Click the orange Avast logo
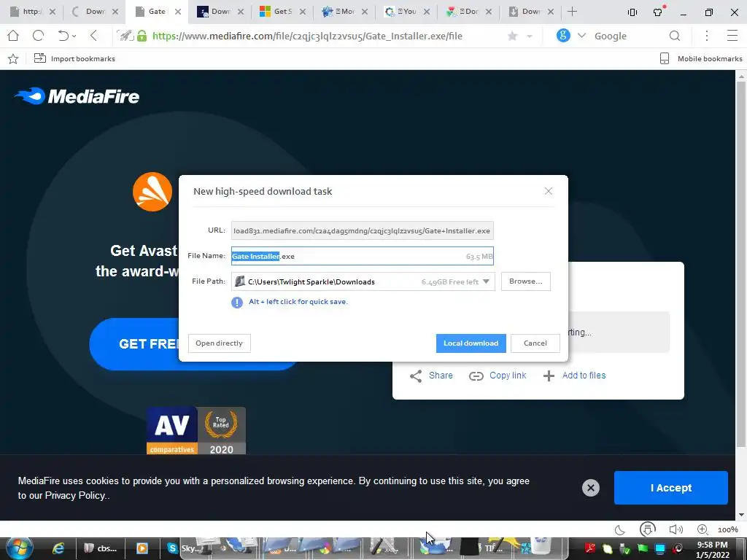The width and height of the screenshot is (747, 560). pos(152,192)
